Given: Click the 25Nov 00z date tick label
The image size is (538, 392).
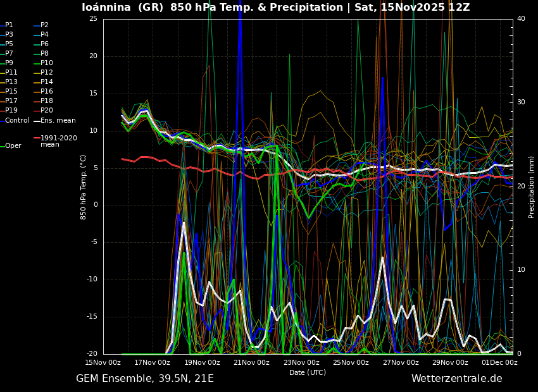Looking at the screenshot, I should (351, 362).
